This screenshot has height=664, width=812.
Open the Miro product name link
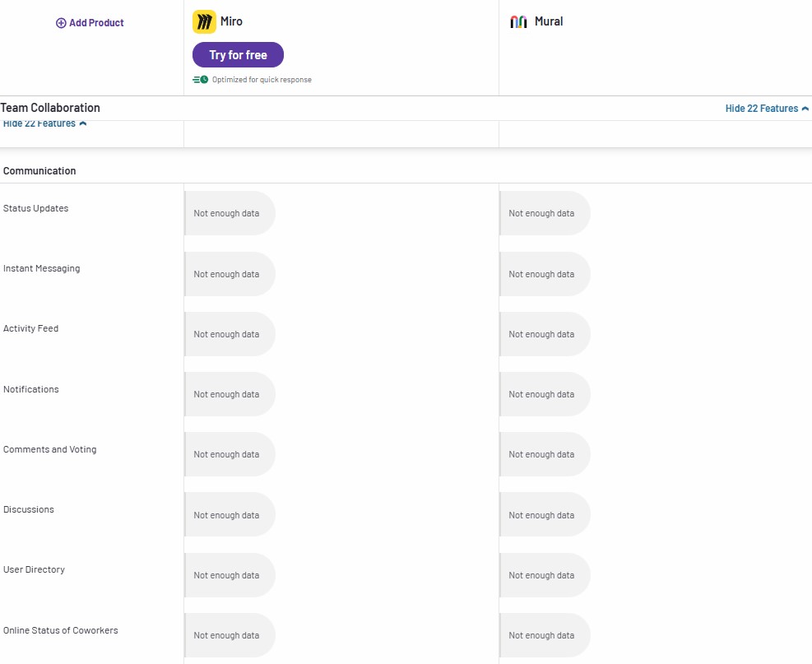coord(231,21)
